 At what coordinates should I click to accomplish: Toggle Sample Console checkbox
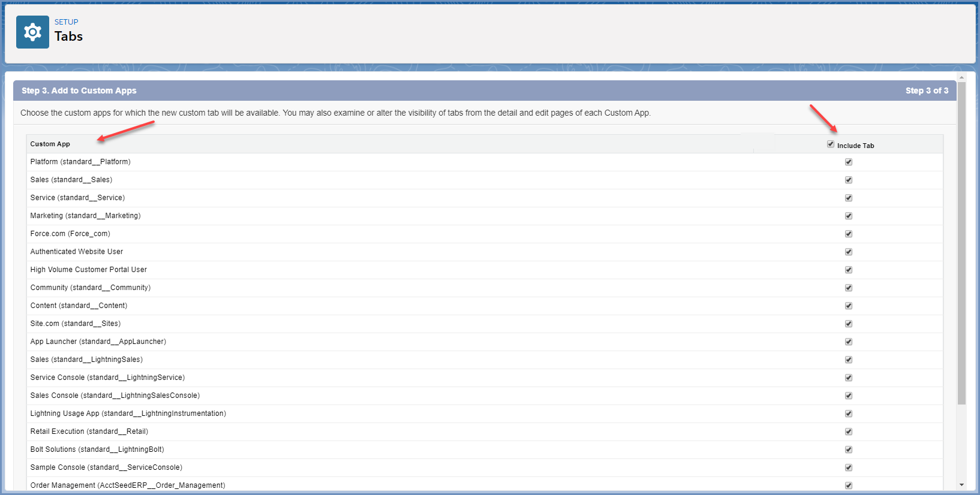849,467
